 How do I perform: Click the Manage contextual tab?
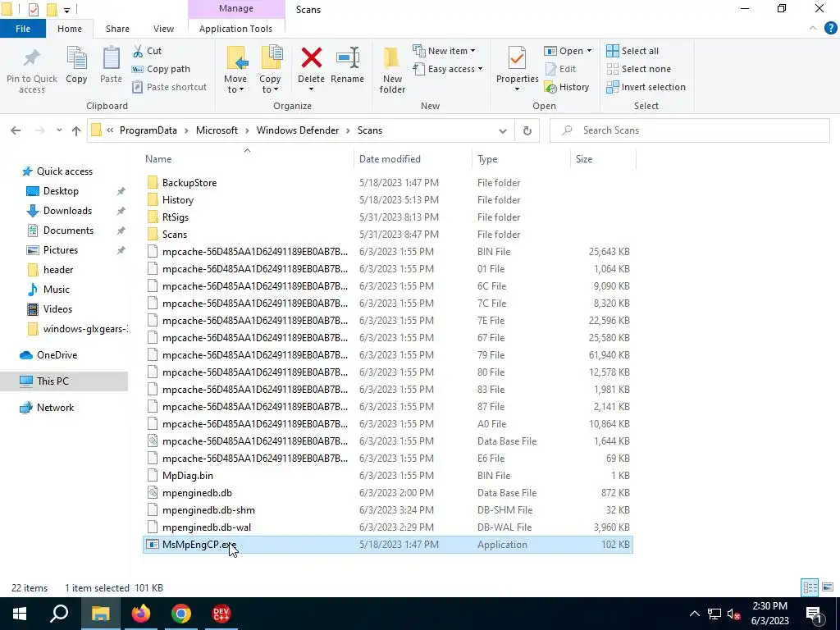click(235, 8)
